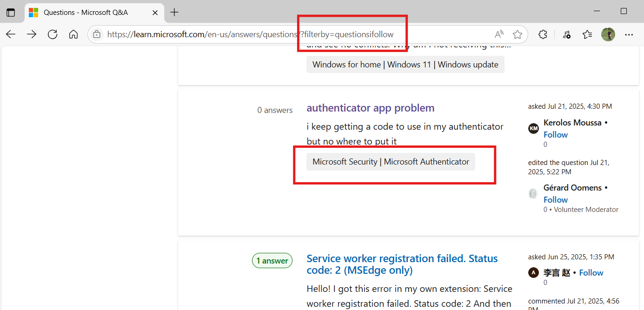Open the tab actions menu icon
The image size is (644, 310).
coord(11,13)
